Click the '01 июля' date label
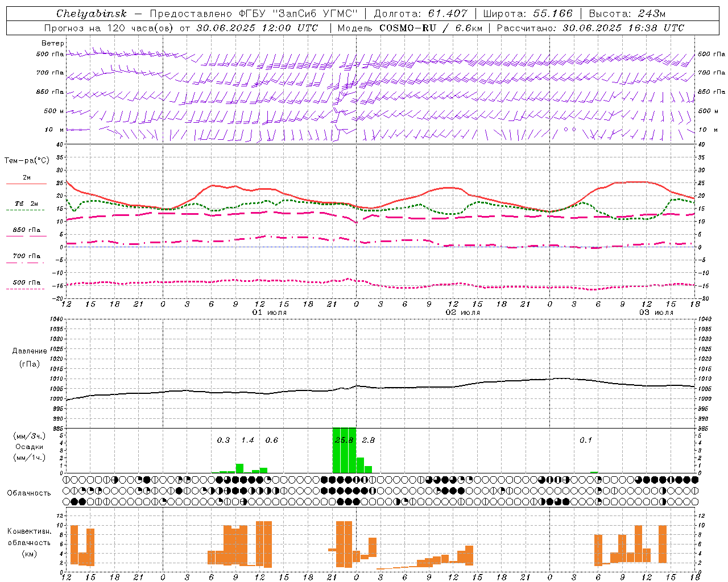 pos(270,313)
